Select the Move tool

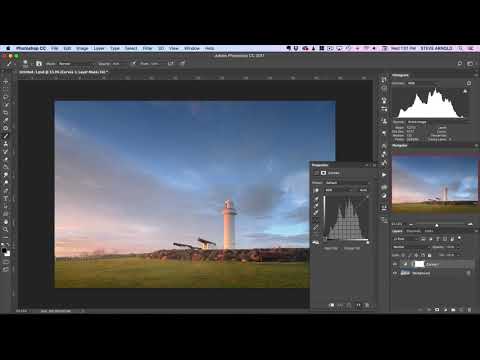pyautogui.click(x=6, y=82)
